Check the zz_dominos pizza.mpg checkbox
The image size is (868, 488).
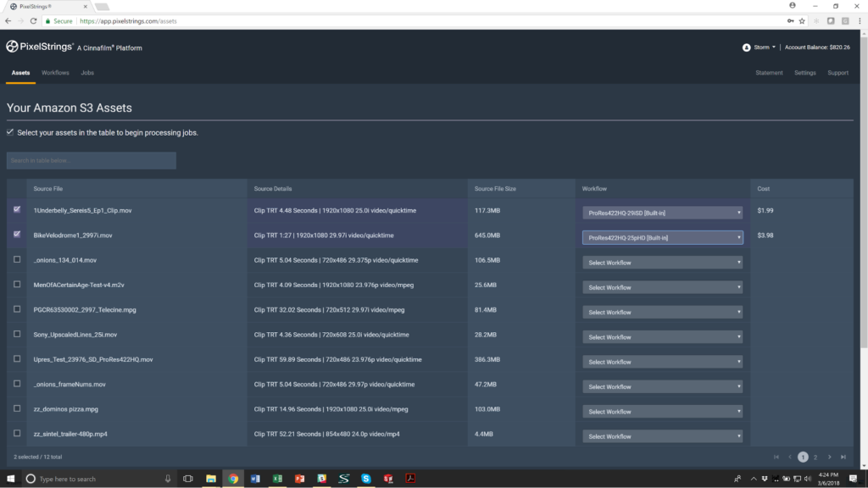click(x=17, y=409)
